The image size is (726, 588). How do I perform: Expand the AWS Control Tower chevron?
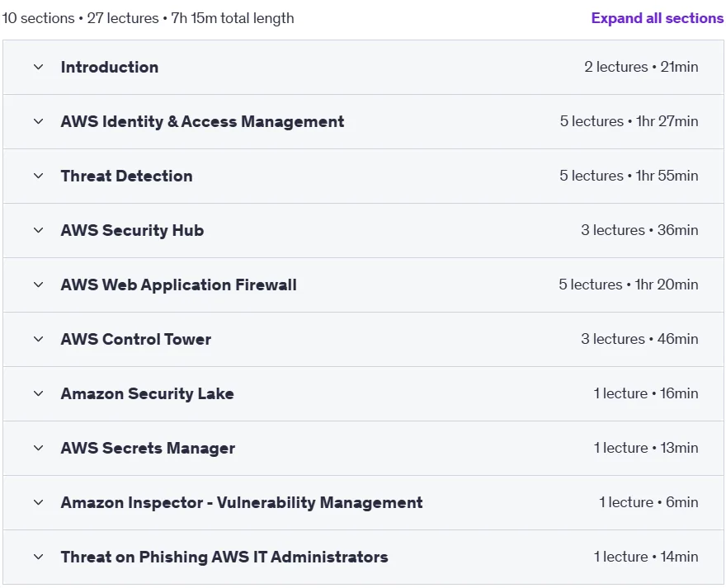click(x=39, y=339)
